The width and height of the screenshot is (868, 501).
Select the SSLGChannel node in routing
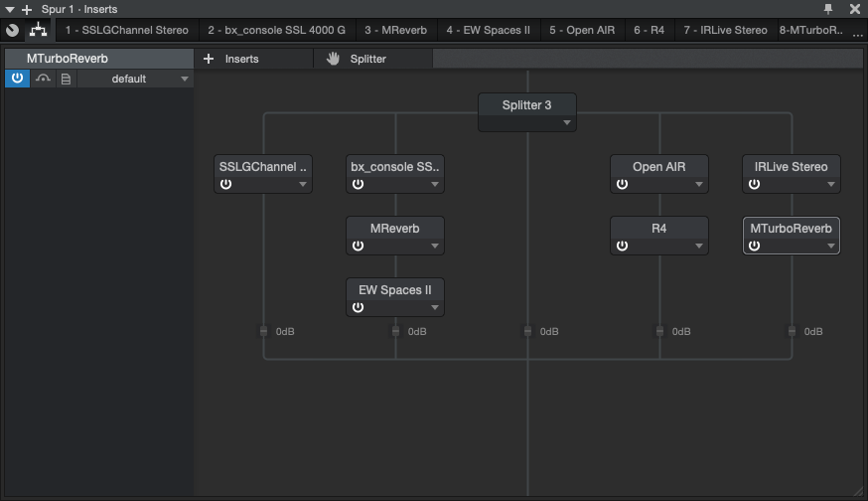tap(263, 166)
